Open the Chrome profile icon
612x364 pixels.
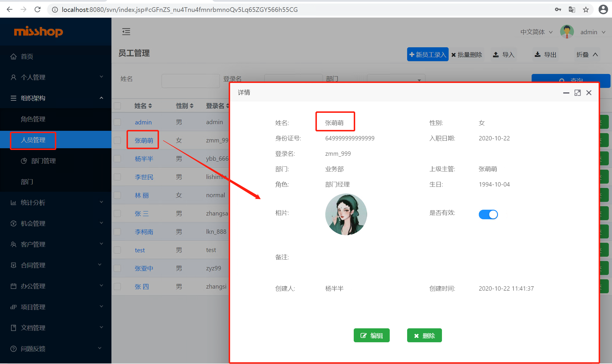[x=603, y=10]
